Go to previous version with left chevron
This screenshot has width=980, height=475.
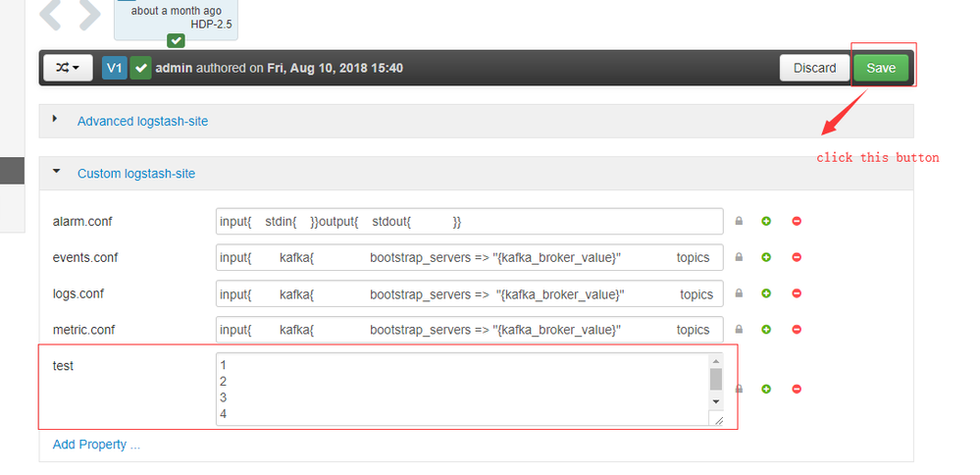51,15
